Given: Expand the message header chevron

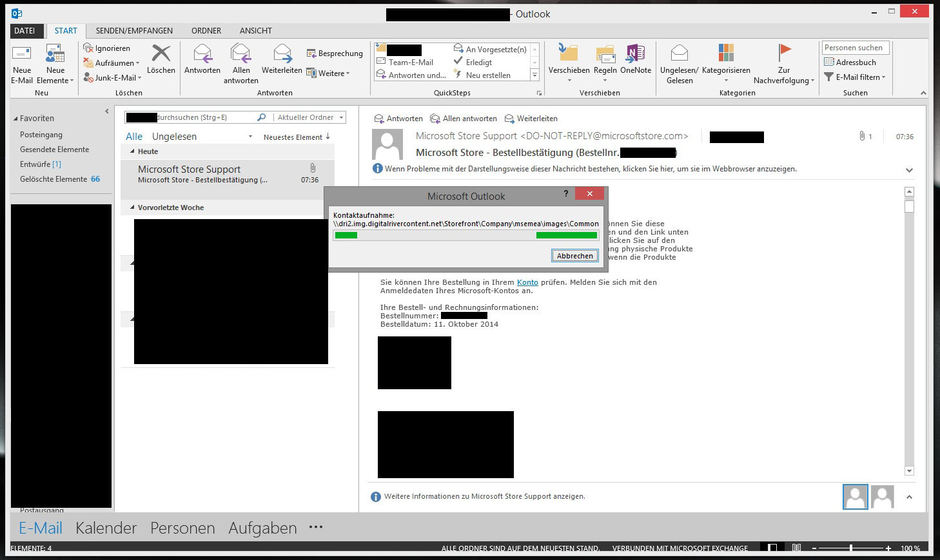Looking at the screenshot, I should click(x=909, y=170).
